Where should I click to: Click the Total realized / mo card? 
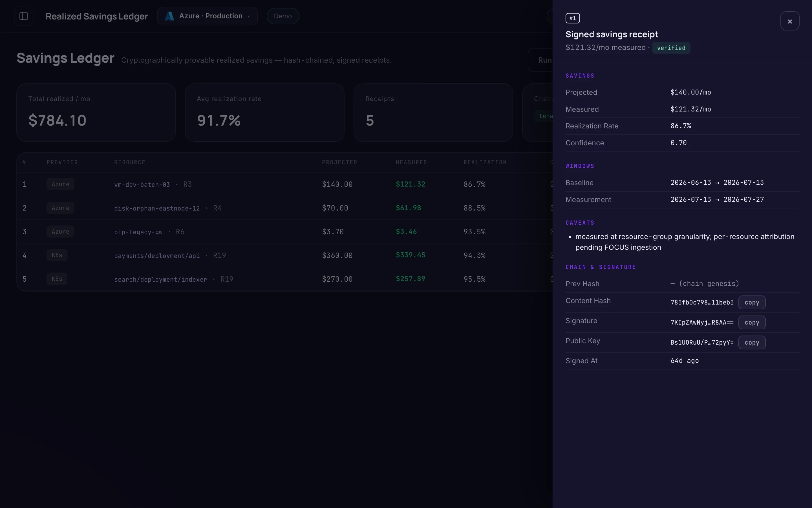96,113
